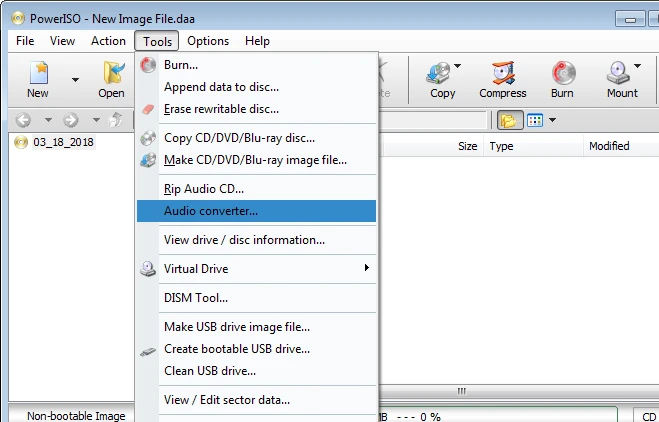This screenshot has height=422, width=659.
Task: Click the Virtual Drive icon in menu
Action: [148, 269]
